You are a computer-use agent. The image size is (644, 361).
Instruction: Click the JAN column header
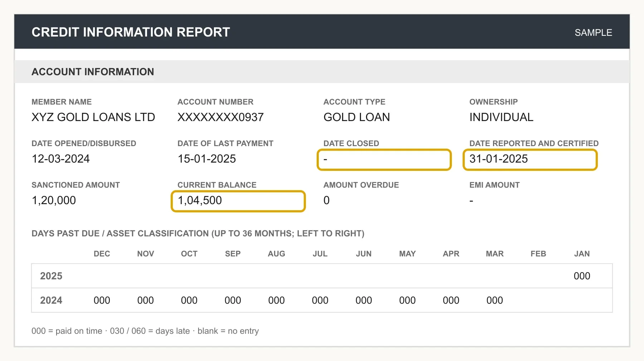[582, 254]
